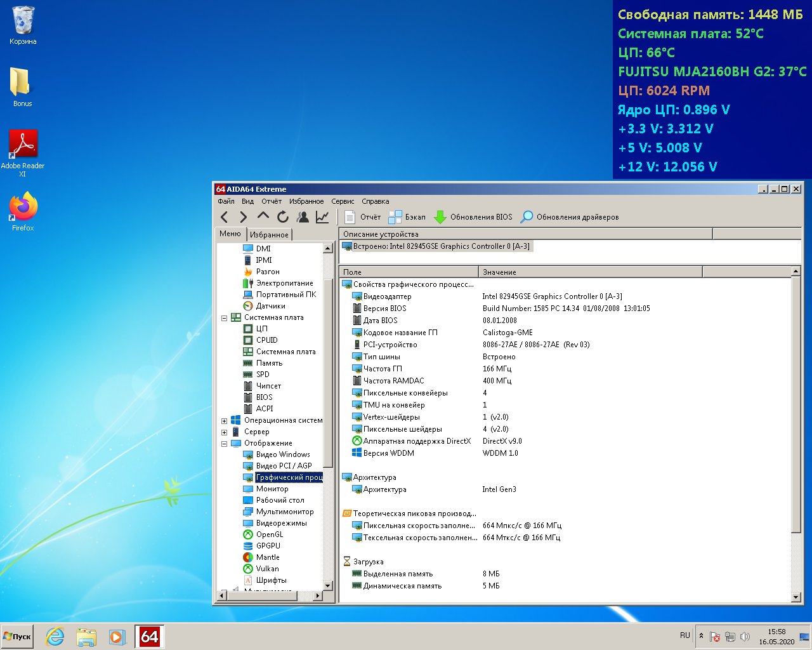Open BIOS updates (Обновления BIOS)

pyautogui.click(x=473, y=217)
